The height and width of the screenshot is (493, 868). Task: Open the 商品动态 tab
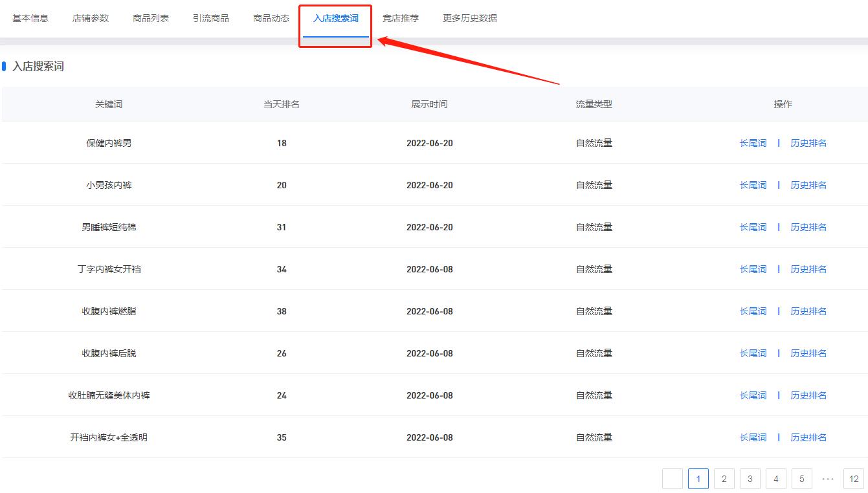click(x=271, y=18)
